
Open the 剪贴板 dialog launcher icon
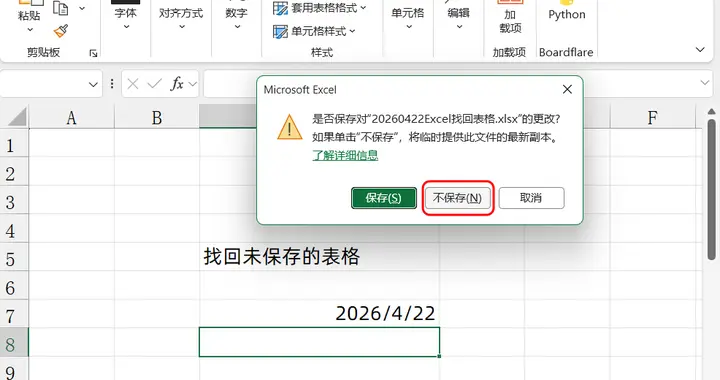(93, 53)
